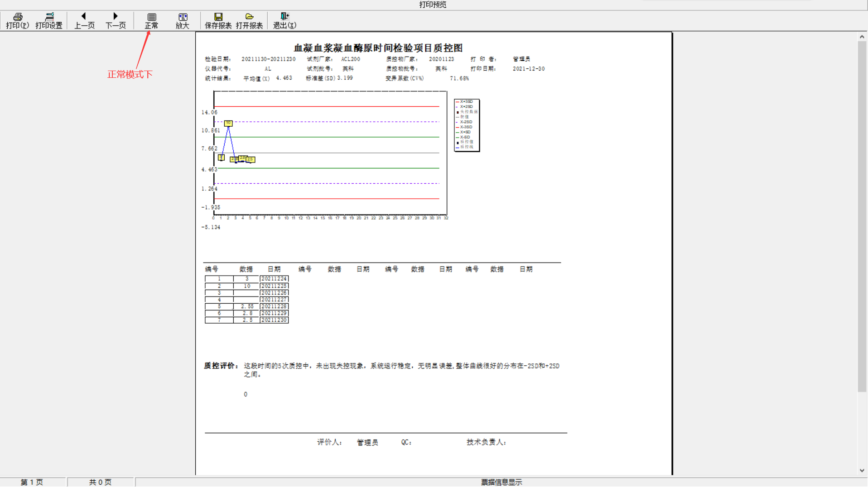The width and height of the screenshot is (868, 487).
Task: Click the y-axis label -5.134
Action: pyautogui.click(x=211, y=227)
